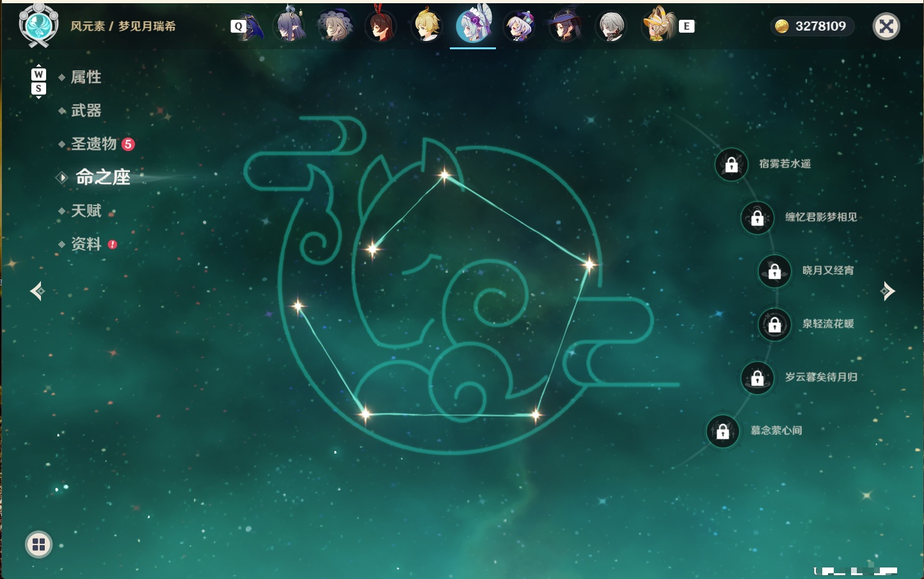Click the title 风元素 / 梦见月瑞希

[x=123, y=26]
